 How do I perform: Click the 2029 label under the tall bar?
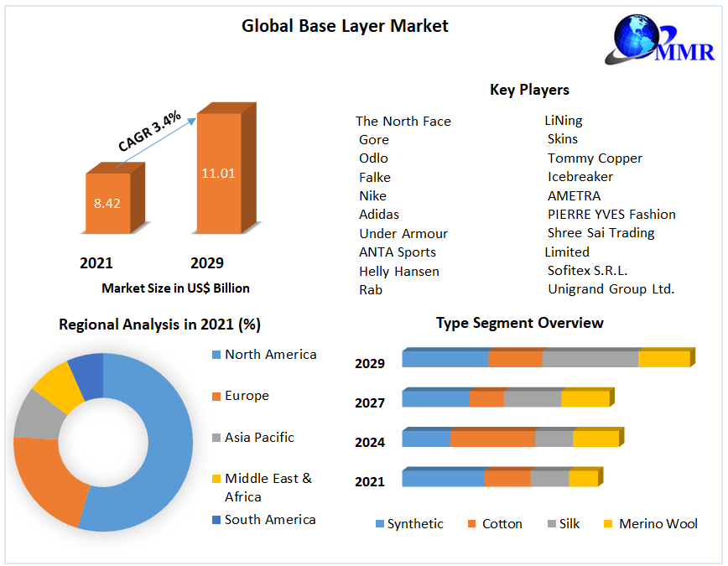pyautogui.click(x=207, y=263)
